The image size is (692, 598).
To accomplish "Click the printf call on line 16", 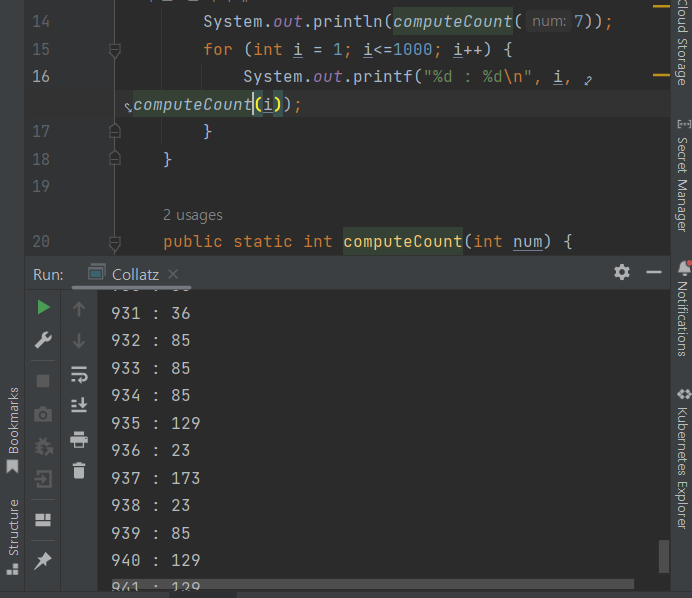I will (x=382, y=77).
